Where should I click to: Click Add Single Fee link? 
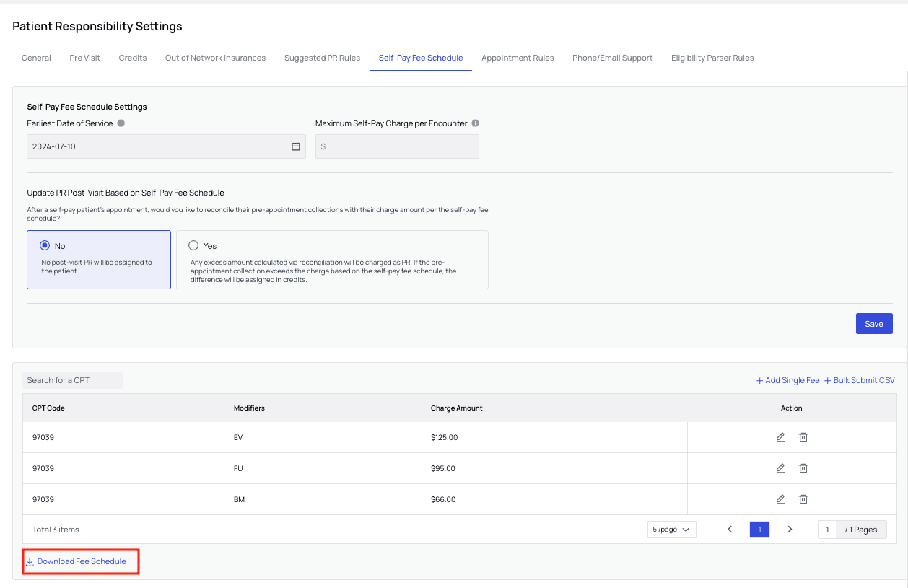pos(787,380)
